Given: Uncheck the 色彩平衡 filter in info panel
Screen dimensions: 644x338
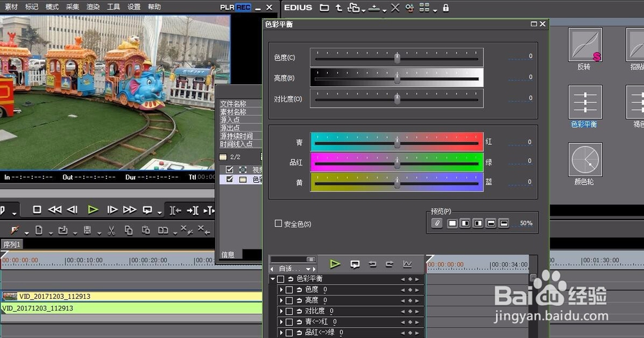Looking at the screenshot, I should point(230,180).
